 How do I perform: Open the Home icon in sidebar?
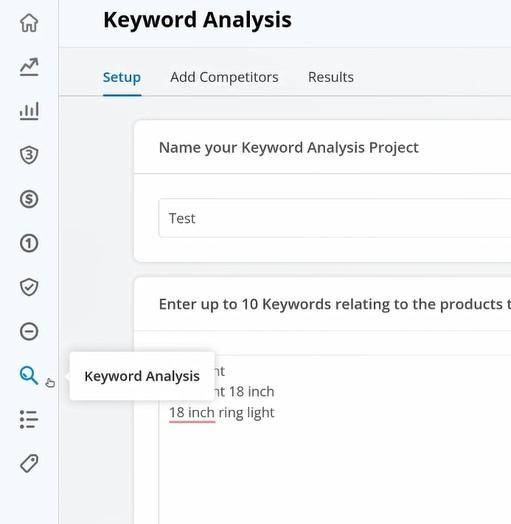29,23
